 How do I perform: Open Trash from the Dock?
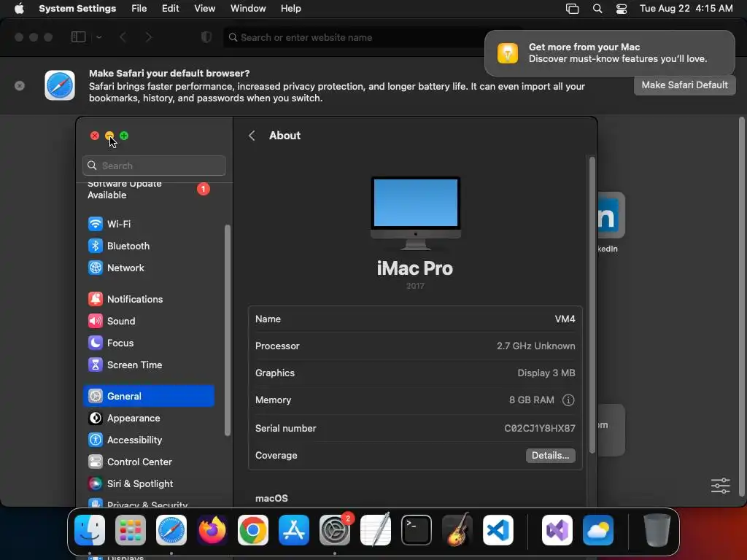657,530
